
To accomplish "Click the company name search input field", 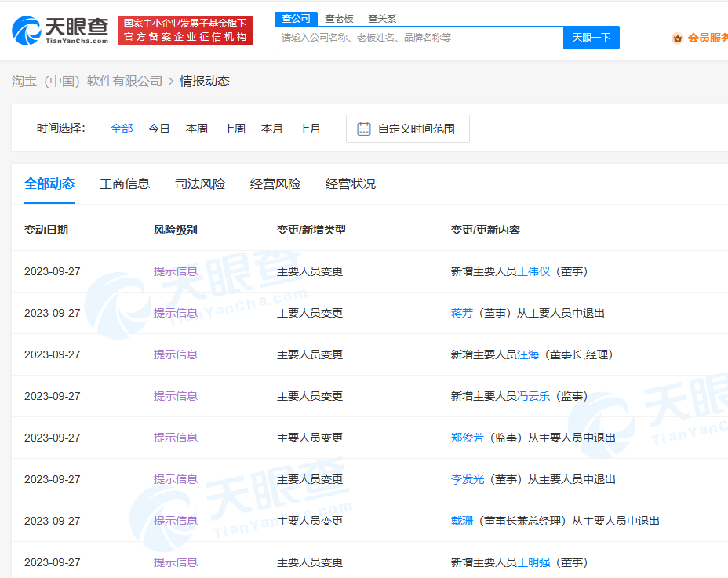I will point(419,38).
